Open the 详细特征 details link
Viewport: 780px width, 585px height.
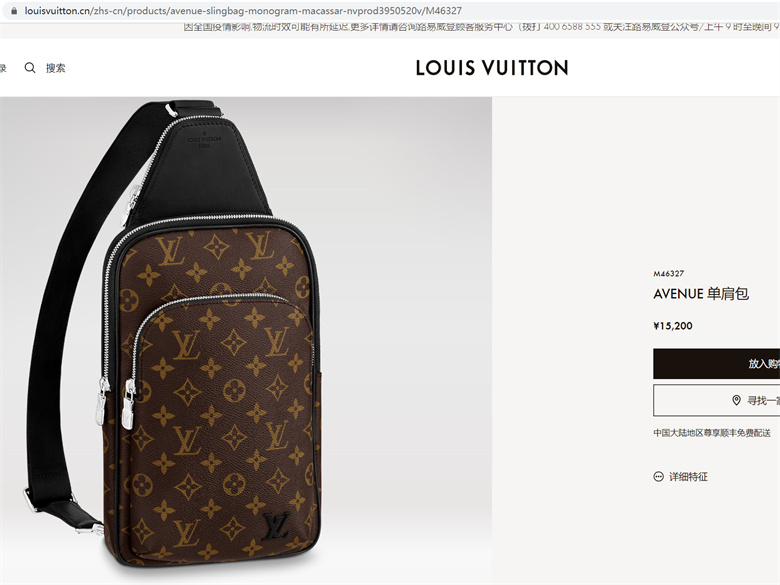[x=688, y=477]
